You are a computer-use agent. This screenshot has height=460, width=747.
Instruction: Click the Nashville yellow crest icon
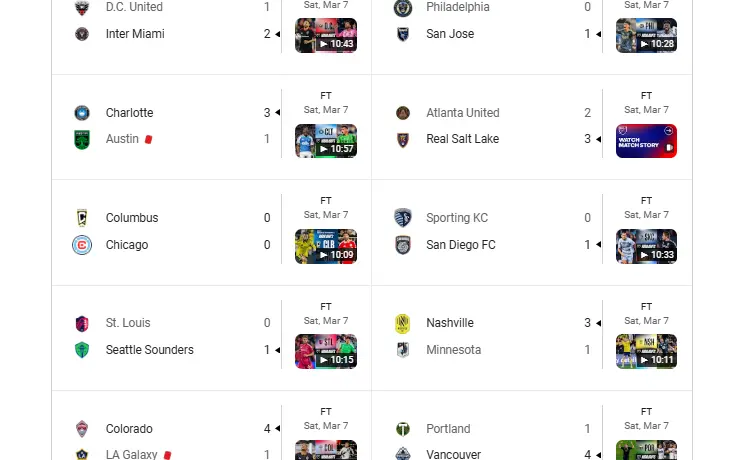403,323
